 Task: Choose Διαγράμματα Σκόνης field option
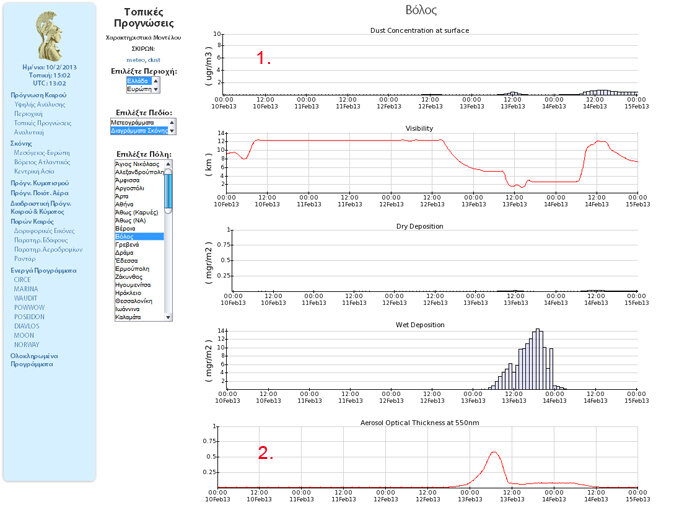pyautogui.click(x=139, y=130)
